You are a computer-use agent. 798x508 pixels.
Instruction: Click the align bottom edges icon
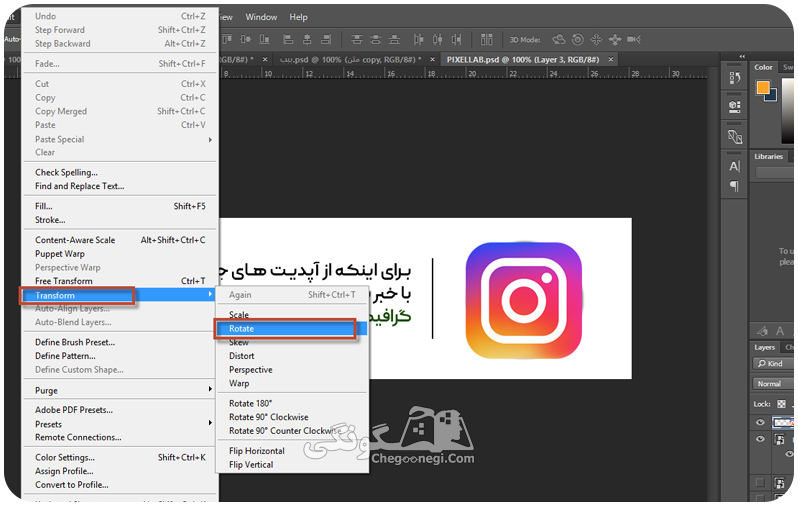264,39
